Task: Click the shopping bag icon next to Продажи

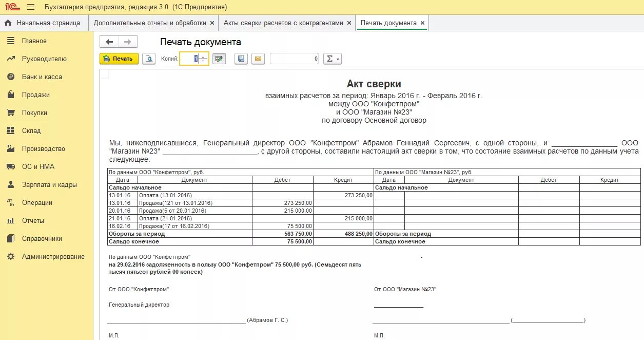Action: tap(10, 95)
